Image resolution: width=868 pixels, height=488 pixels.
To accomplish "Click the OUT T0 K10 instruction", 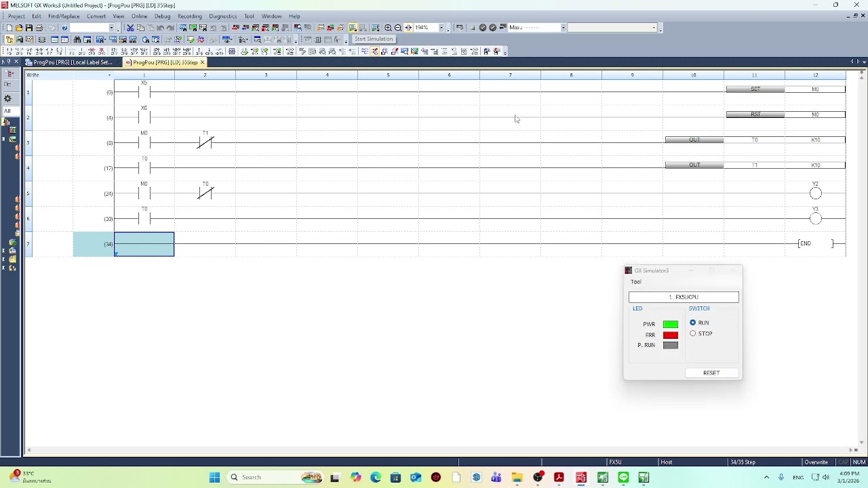I will (x=755, y=140).
